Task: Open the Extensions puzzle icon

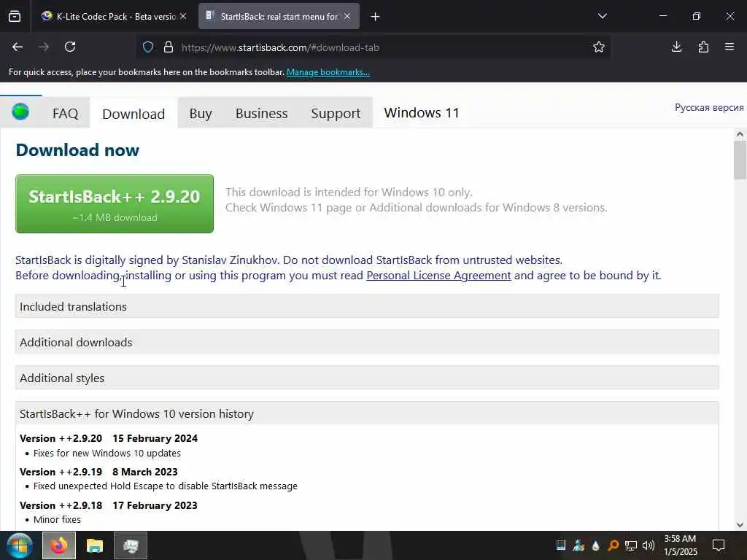Action: pyautogui.click(x=703, y=47)
